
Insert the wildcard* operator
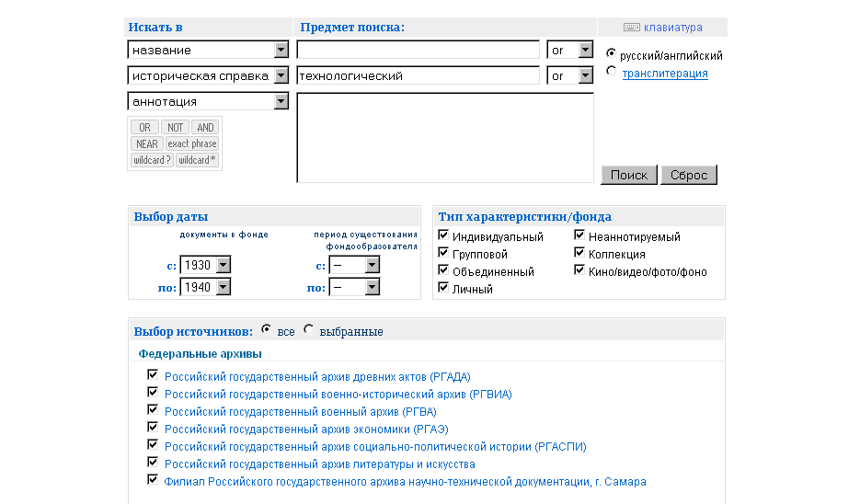pyautogui.click(x=197, y=160)
